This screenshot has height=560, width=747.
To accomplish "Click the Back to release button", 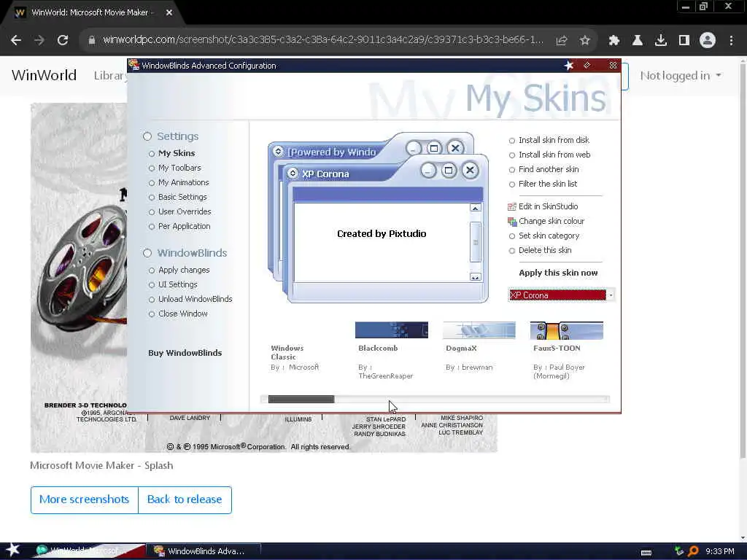I will 185,500.
